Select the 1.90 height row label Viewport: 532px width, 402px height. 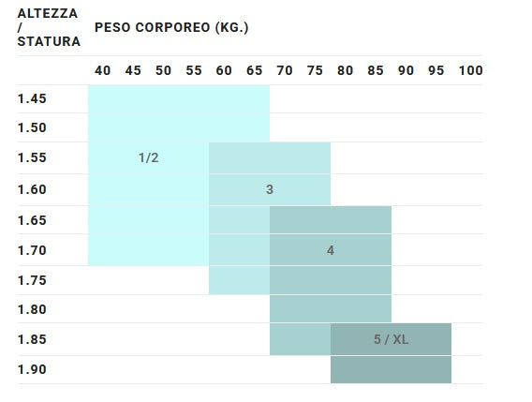32,369
